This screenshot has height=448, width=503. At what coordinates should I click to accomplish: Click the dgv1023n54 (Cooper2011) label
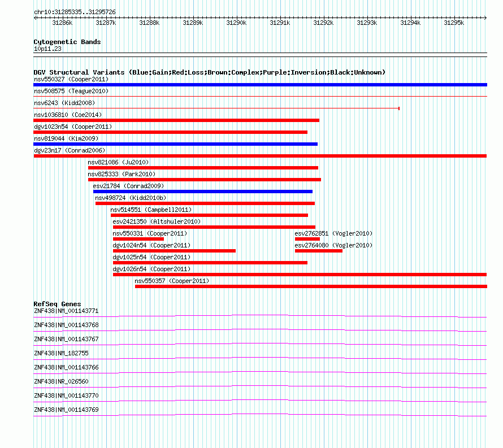[x=73, y=127]
